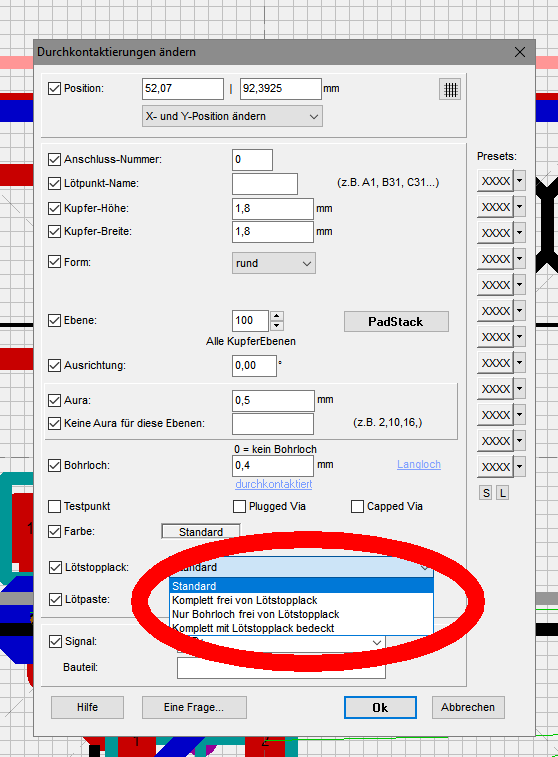Click the Abbrechen button
The height and width of the screenshot is (757, 558).
click(468, 707)
